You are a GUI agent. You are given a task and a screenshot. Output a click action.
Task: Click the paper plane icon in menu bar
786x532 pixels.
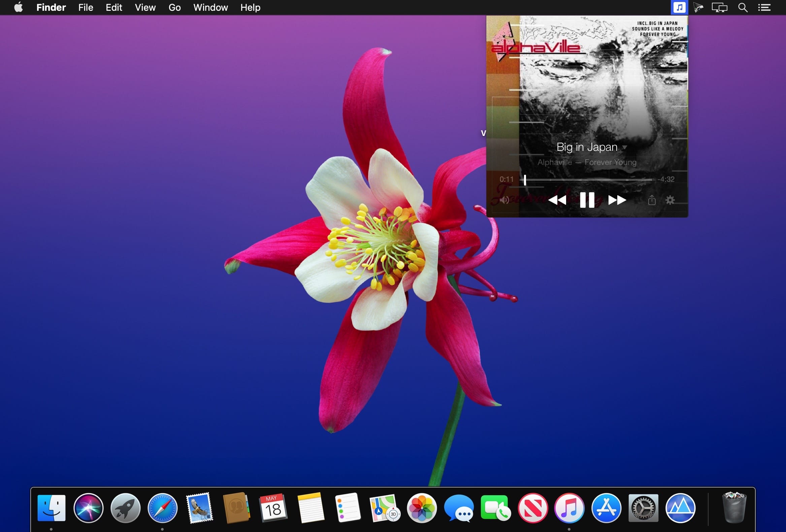698,7
